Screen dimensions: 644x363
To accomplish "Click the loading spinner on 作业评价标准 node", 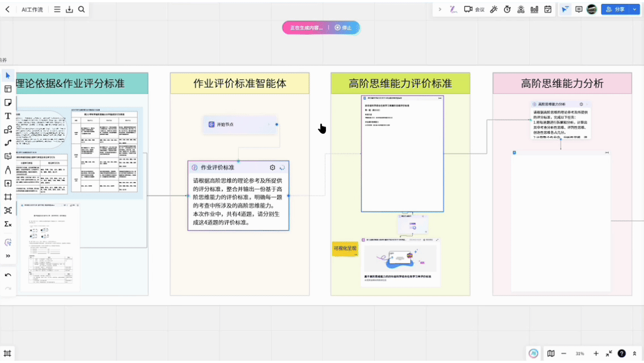I will coord(282,168).
